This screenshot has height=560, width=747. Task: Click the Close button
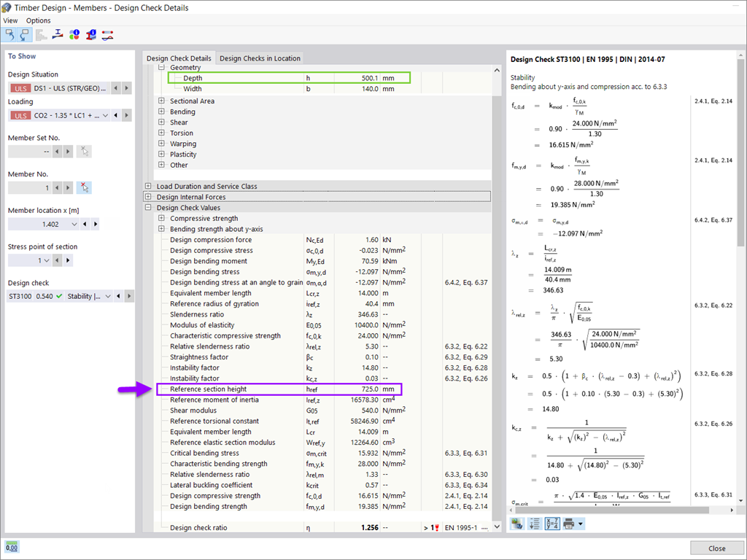point(716,548)
